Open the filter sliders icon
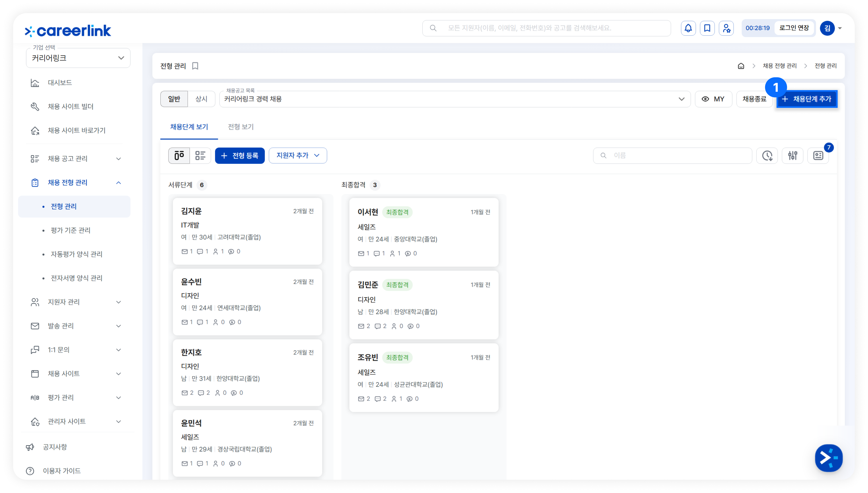The width and height of the screenshot is (868, 493). coord(793,155)
